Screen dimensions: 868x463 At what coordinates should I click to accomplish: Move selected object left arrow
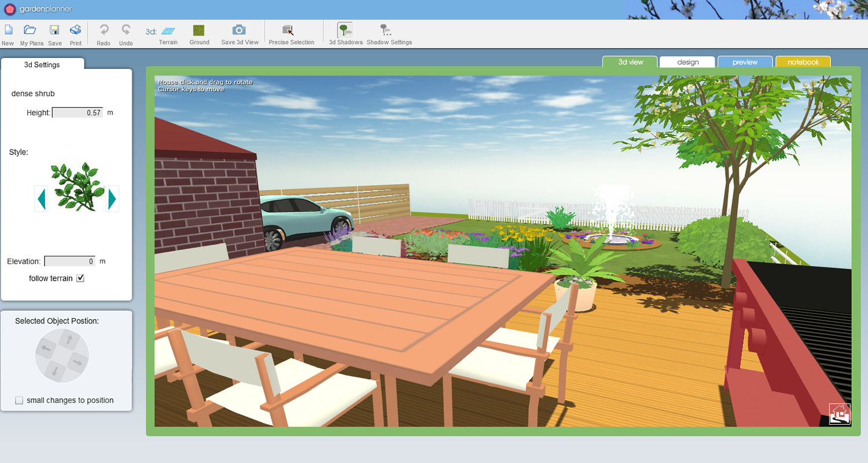[46, 349]
